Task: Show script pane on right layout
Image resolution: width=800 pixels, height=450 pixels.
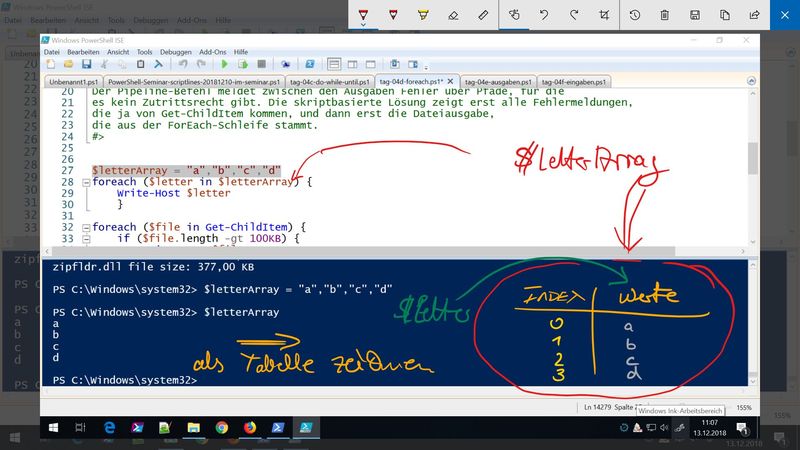Action: tap(353, 64)
